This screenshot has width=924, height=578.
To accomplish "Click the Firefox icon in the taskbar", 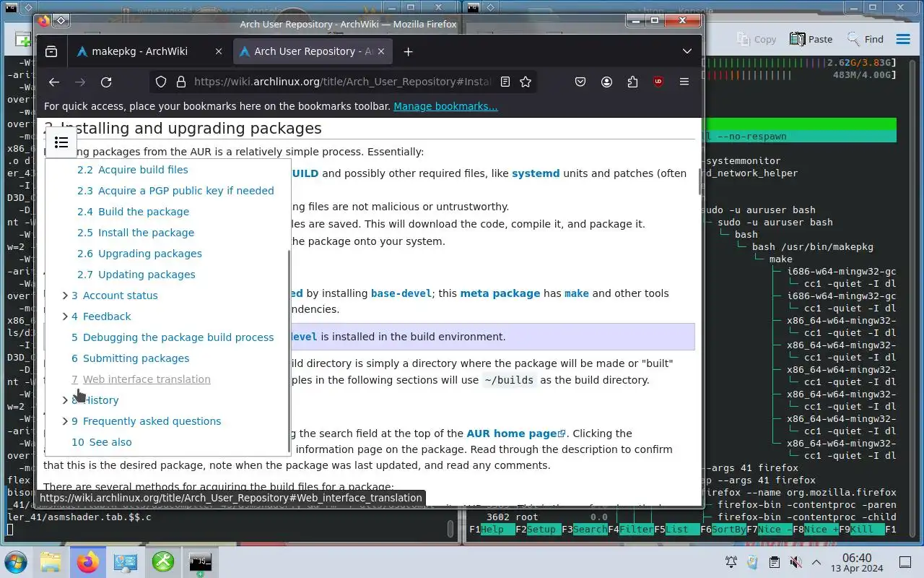I will pyautogui.click(x=88, y=562).
